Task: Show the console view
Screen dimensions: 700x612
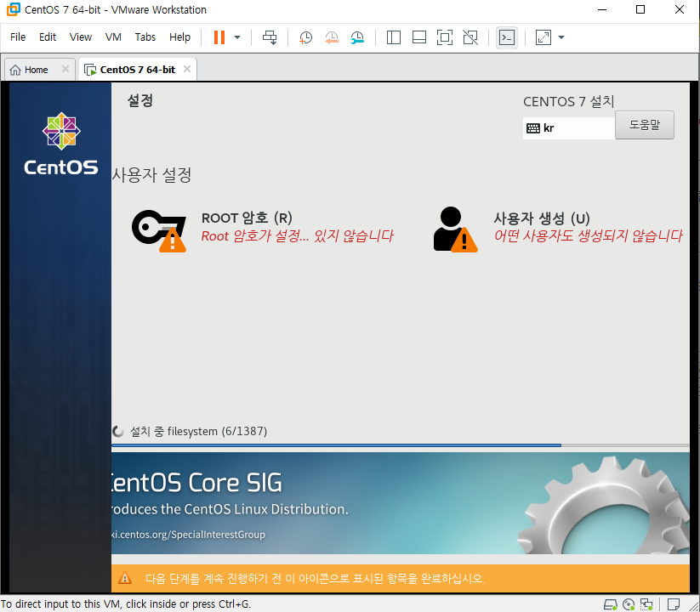Action: click(507, 37)
